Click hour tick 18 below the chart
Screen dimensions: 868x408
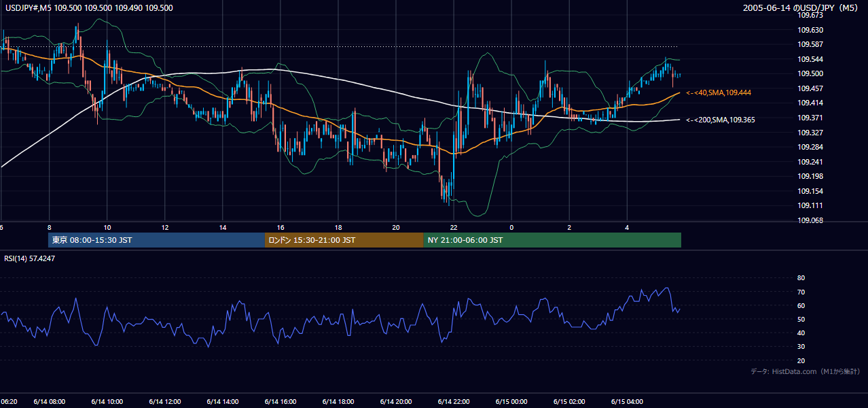point(338,227)
